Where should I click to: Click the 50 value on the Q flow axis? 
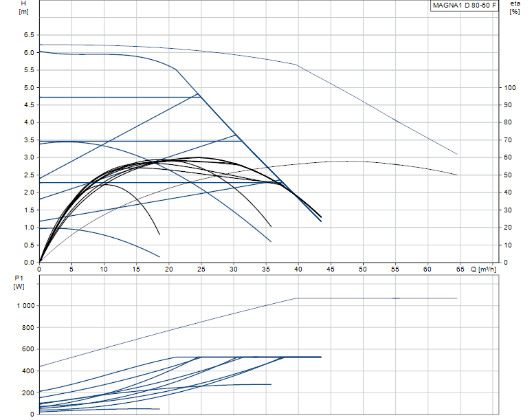(363, 269)
